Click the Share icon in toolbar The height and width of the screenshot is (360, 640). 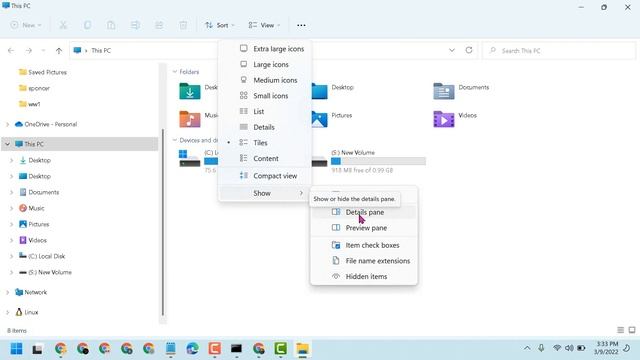(x=159, y=25)
